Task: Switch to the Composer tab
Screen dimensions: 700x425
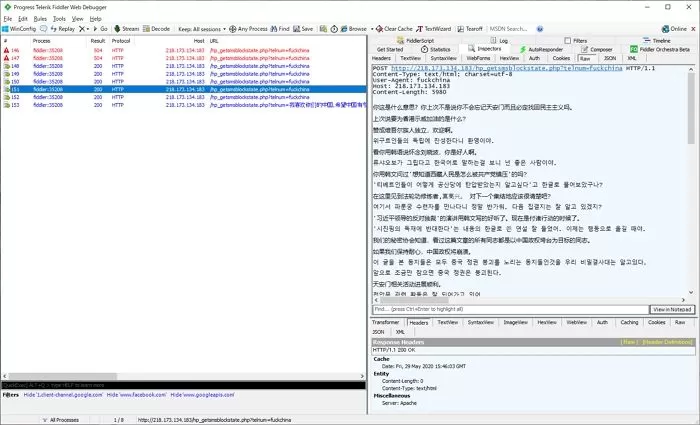Action: click(596, 49)
